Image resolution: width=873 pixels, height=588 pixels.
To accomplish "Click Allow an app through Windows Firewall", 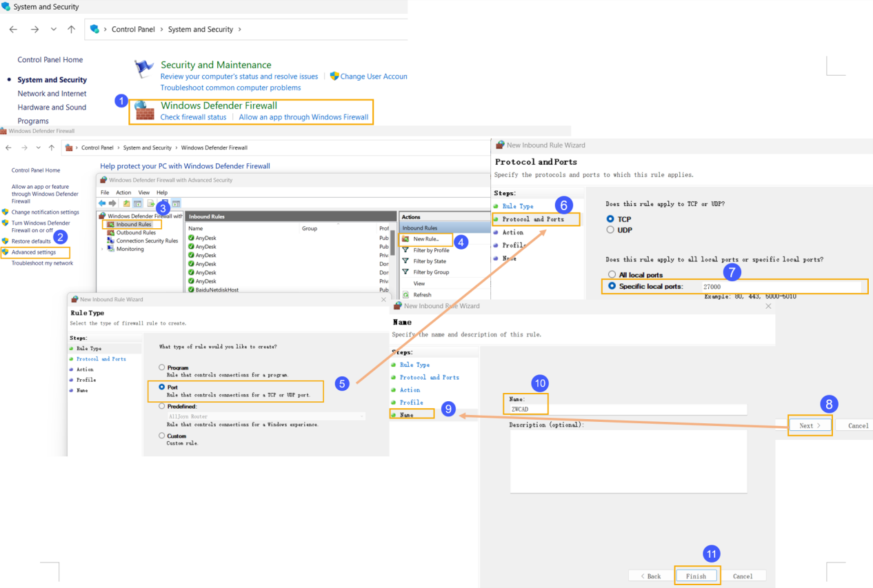I will coord(303,117).
